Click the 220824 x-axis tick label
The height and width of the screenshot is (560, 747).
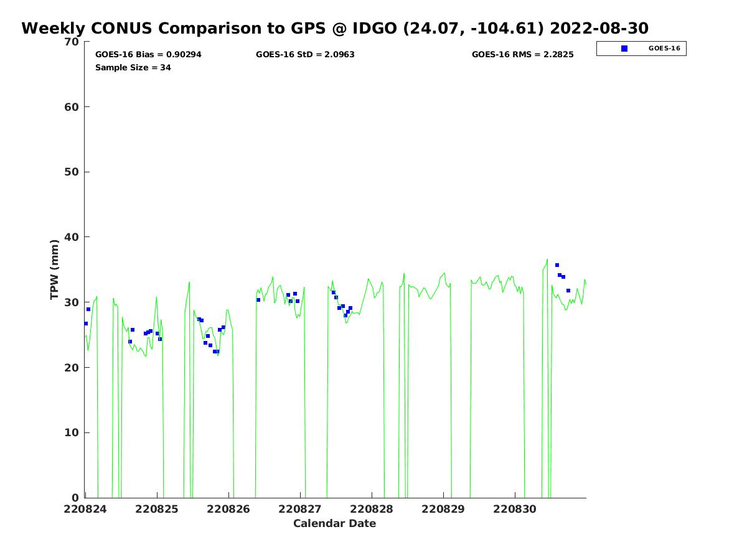point(85,509)
